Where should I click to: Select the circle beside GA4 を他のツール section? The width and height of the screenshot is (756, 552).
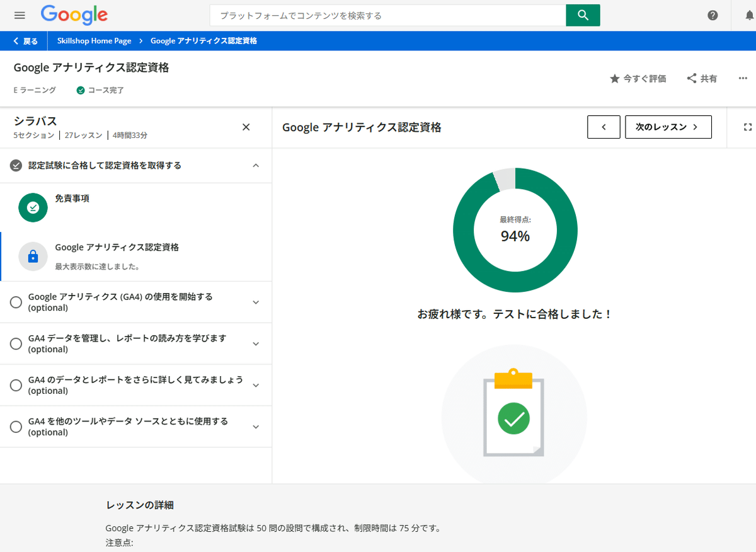16,426
